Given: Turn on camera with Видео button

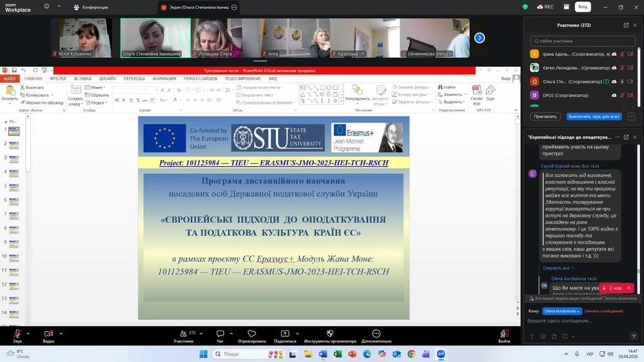Looking at the screenshot, I should click(x=48, y=336).
